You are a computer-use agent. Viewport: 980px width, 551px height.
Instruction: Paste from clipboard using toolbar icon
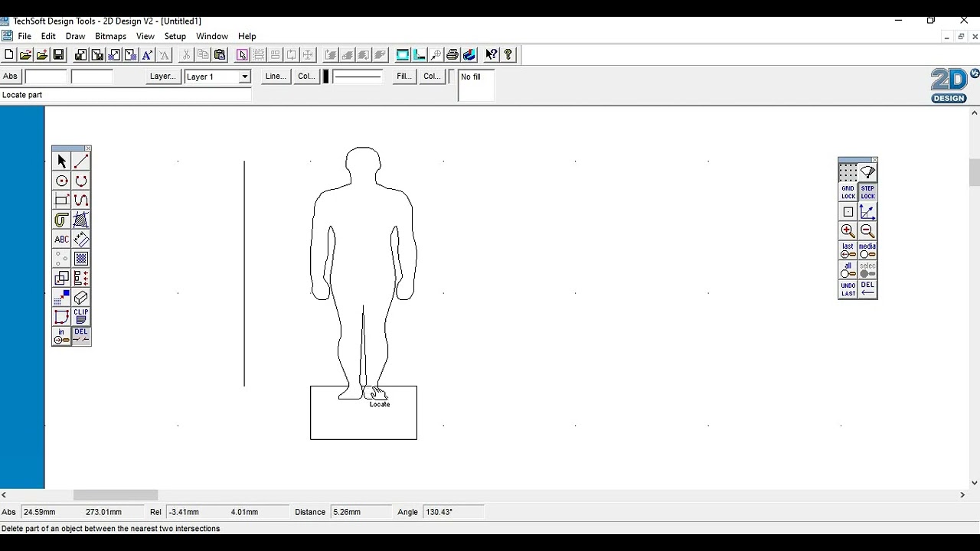point(220,54)
